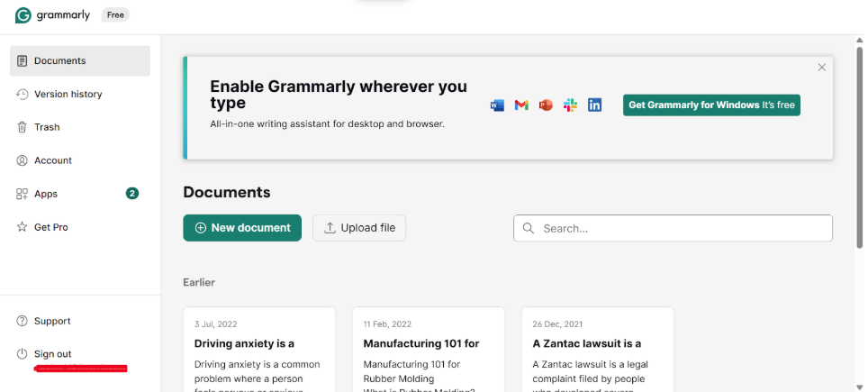
Task: Open the Manufacturing 101 document card
Action: point(429,350)
